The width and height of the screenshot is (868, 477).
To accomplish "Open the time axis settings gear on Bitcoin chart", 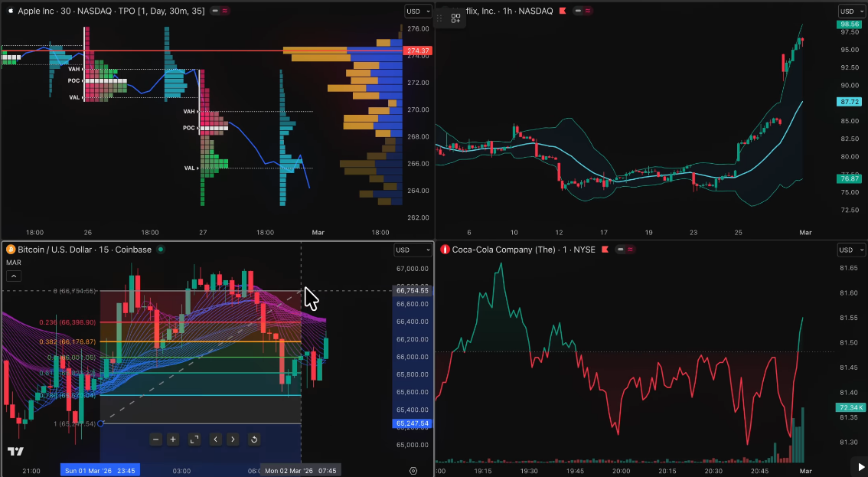I will (x=413, y=471).
